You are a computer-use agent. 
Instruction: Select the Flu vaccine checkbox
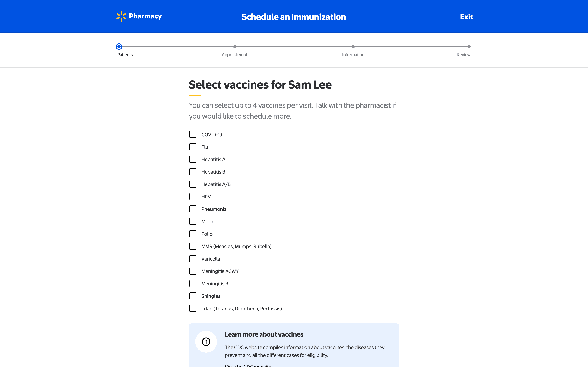pos(193,147)
